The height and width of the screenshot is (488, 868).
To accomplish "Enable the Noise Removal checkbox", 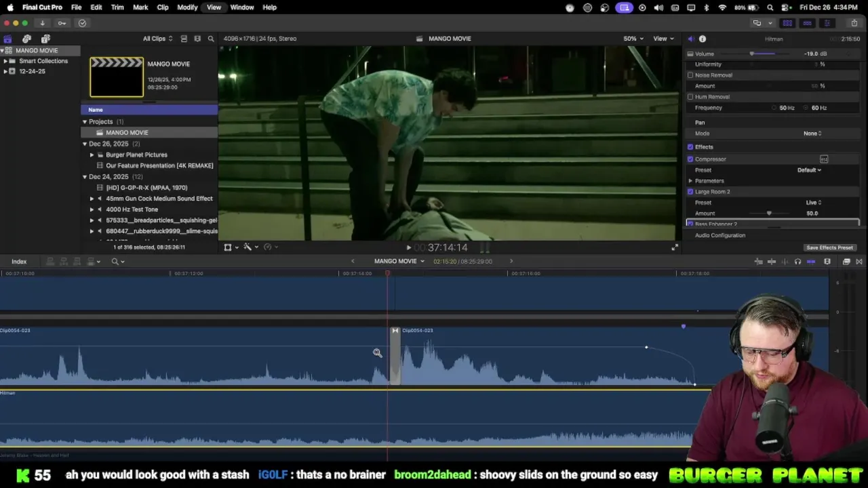I will (690, 75).
